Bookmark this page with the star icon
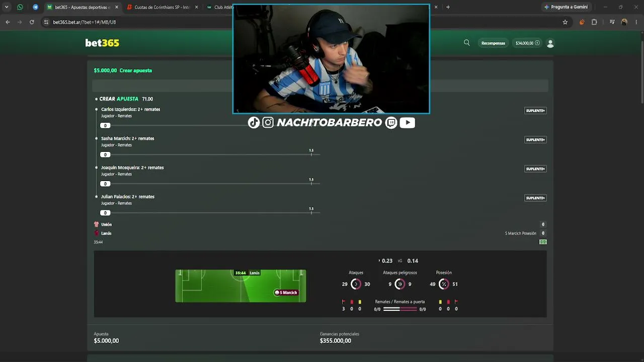This screenshot has height=362, width=644. (x=565, y=22)
